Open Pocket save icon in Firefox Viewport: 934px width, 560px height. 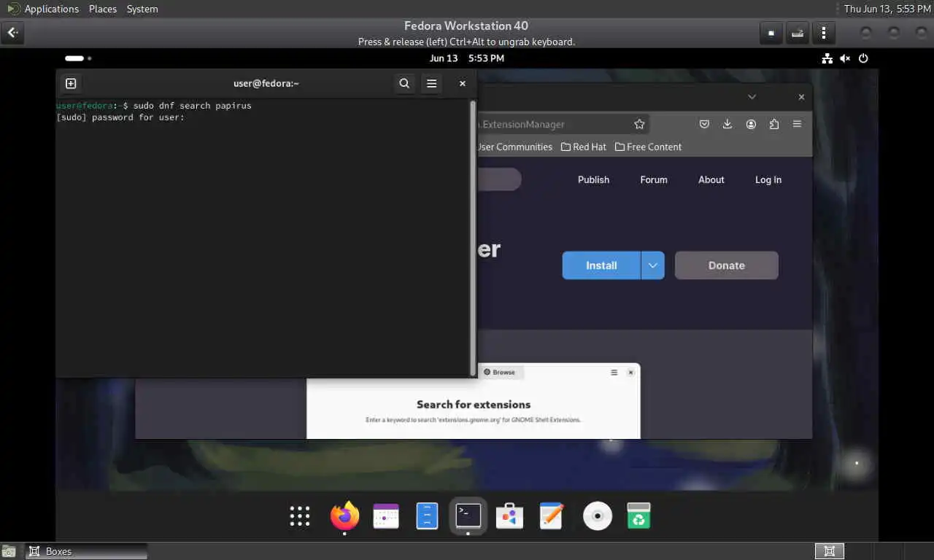[704, 124]
